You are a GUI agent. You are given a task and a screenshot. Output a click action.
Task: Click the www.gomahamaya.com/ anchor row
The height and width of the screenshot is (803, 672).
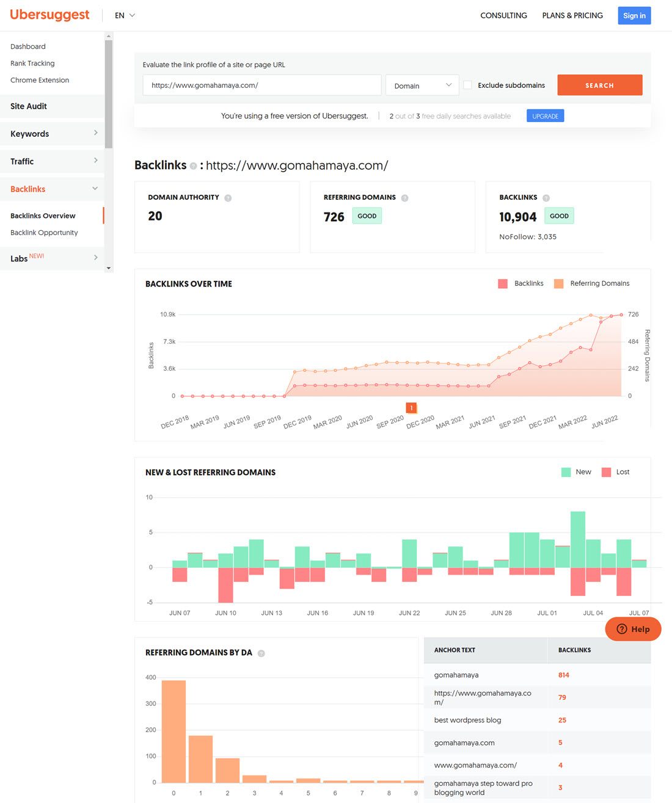click(537, 765)
